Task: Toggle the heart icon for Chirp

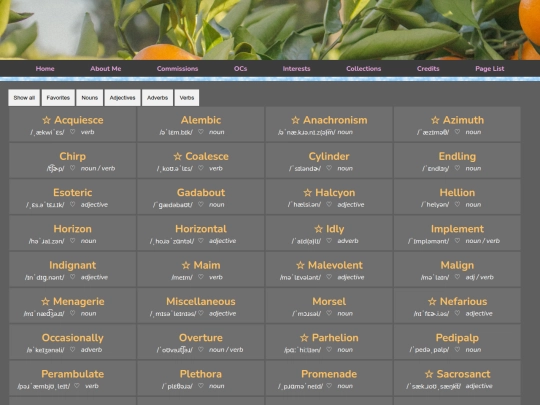Action: tap(72, 168)
